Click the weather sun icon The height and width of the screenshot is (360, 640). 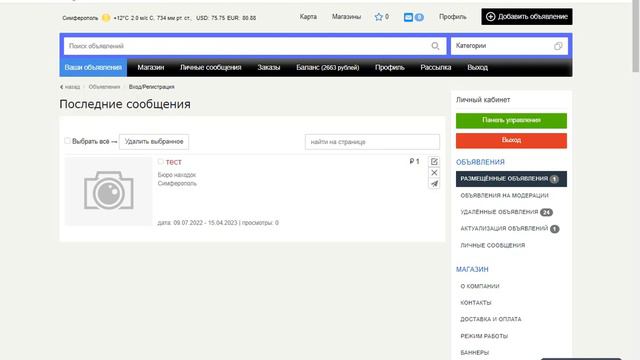(106, 18)
